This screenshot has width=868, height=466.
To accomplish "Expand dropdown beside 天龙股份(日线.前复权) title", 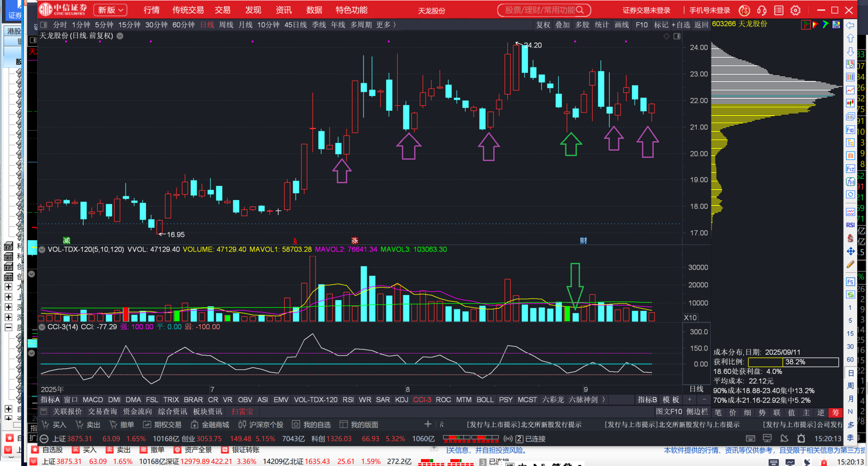I will point(120,36).
